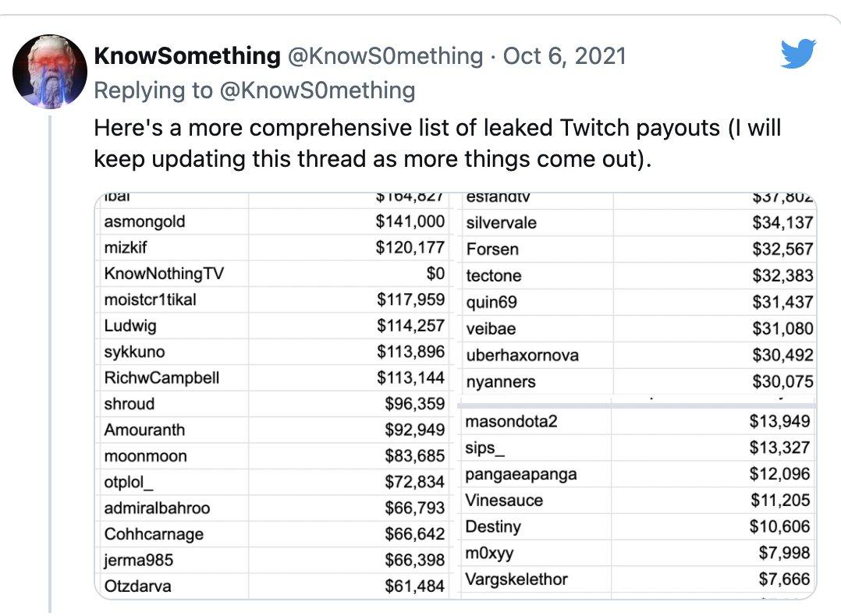Click the Vinesauce payout row
Screen dimensions: 841x616
(x=637, y=500)
